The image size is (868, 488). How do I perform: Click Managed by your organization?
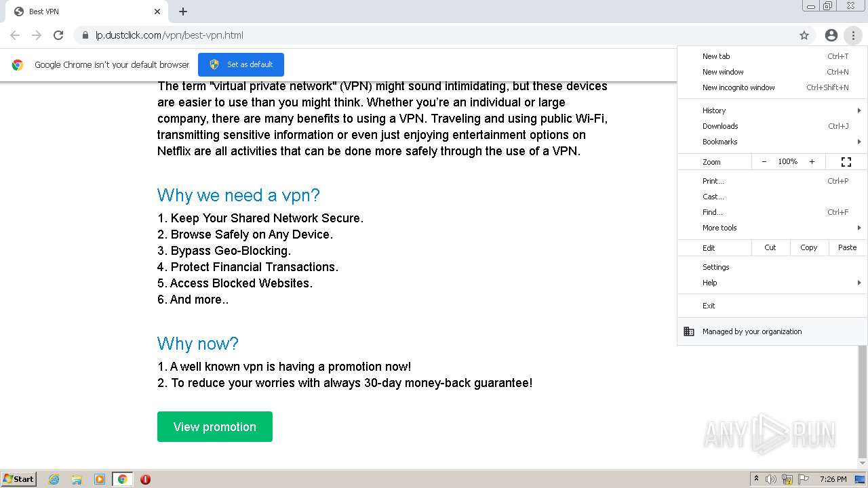772,331
